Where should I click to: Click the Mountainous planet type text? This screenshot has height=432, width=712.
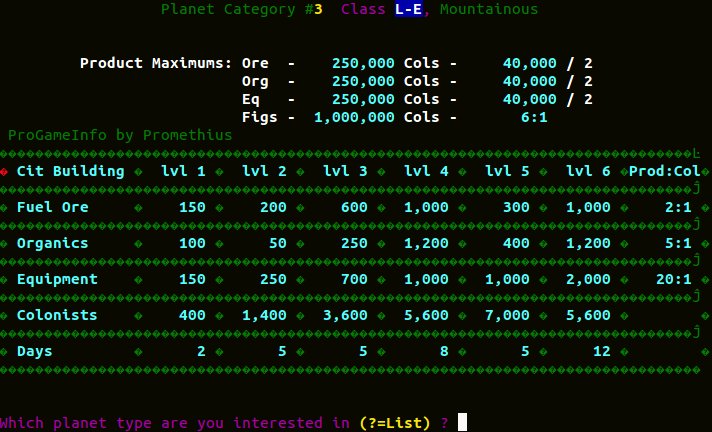[489, 9]
